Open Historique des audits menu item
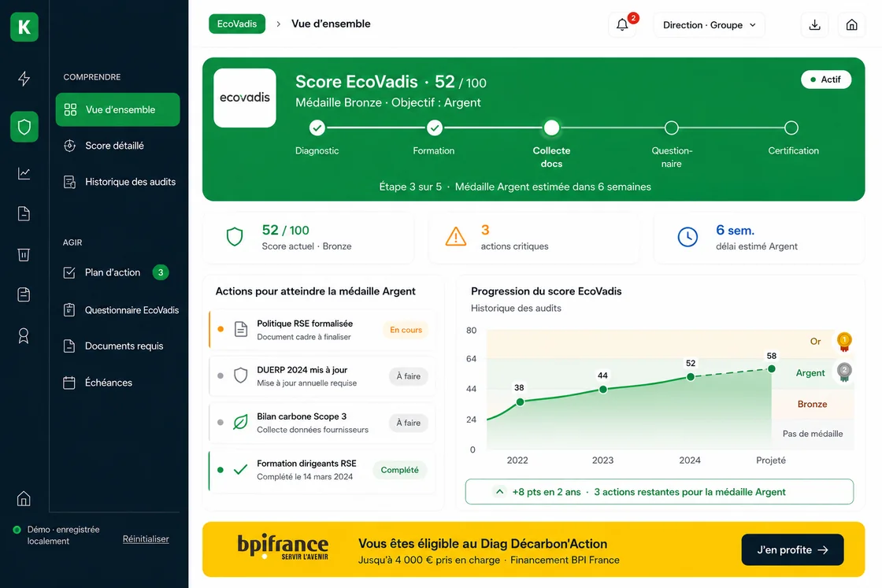882x588 pixels. tap(117, 182)
